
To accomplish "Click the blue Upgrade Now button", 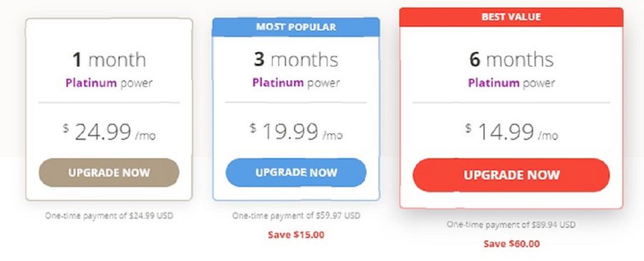I will [x=296, y=172].
